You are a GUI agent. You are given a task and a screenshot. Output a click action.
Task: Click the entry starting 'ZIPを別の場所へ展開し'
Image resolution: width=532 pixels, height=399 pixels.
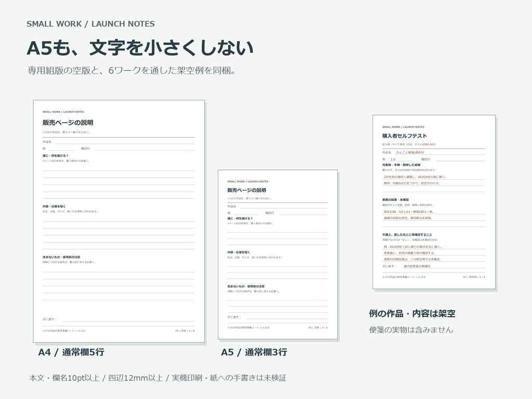[x=415, y=177]
